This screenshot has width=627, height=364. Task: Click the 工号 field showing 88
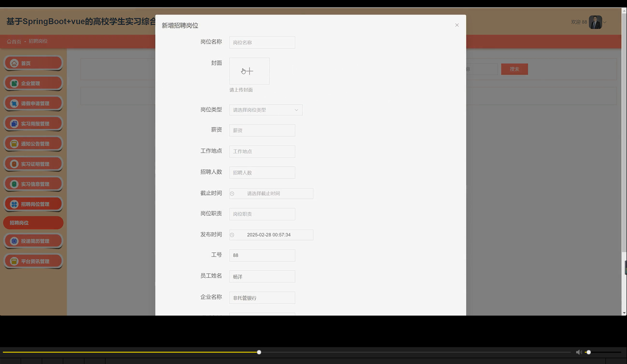(x=262, y=255)
